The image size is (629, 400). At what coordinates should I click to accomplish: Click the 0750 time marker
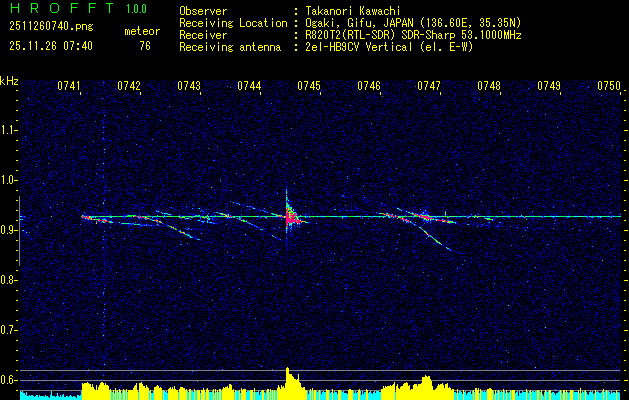tap(609, 86)
